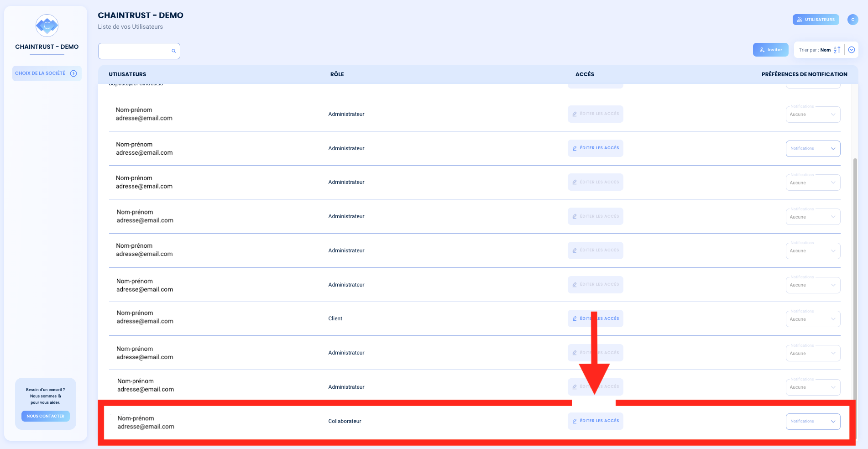Open the circled chevron sort options menu

852,50
